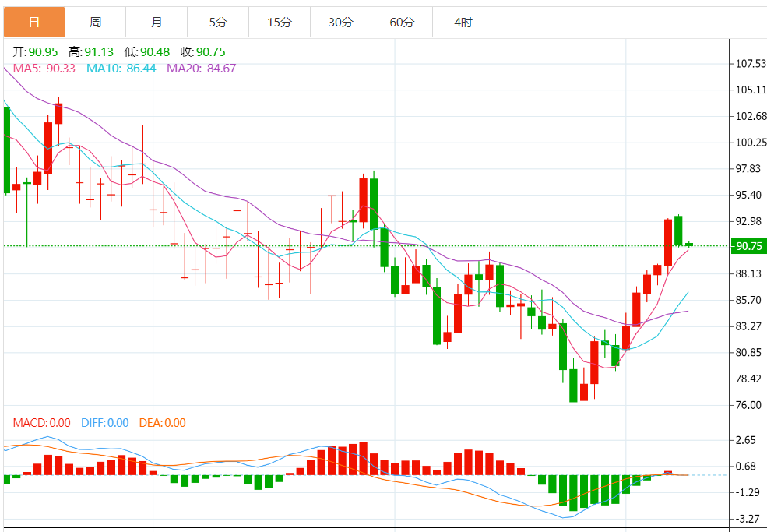Click the 0.68 MACD axis label
767x532 pixels.
coord(746,467)
